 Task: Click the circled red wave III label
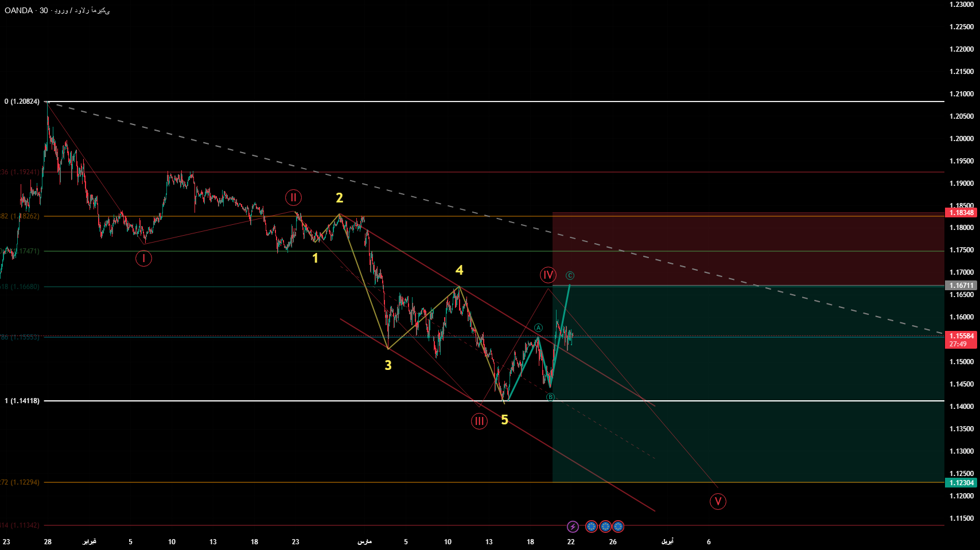click(x=479, y=422)
